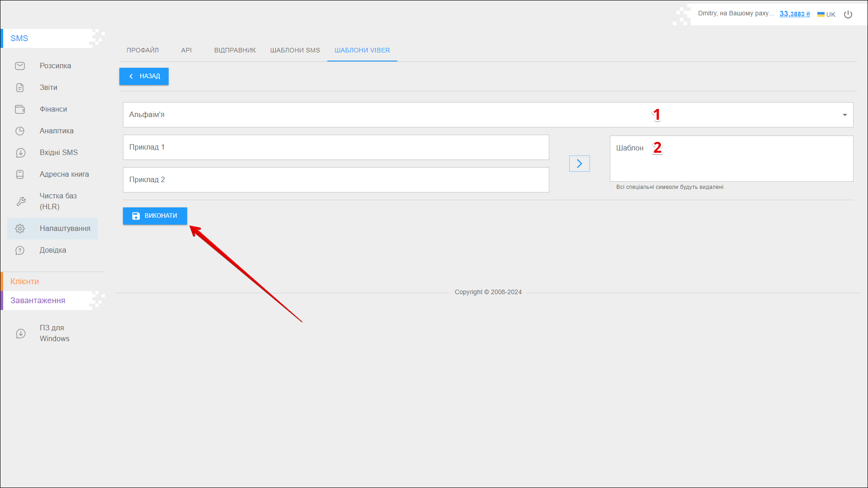Switch to the API tab
Viewport: 868px width, 488px height.
(x=186, y=50)
